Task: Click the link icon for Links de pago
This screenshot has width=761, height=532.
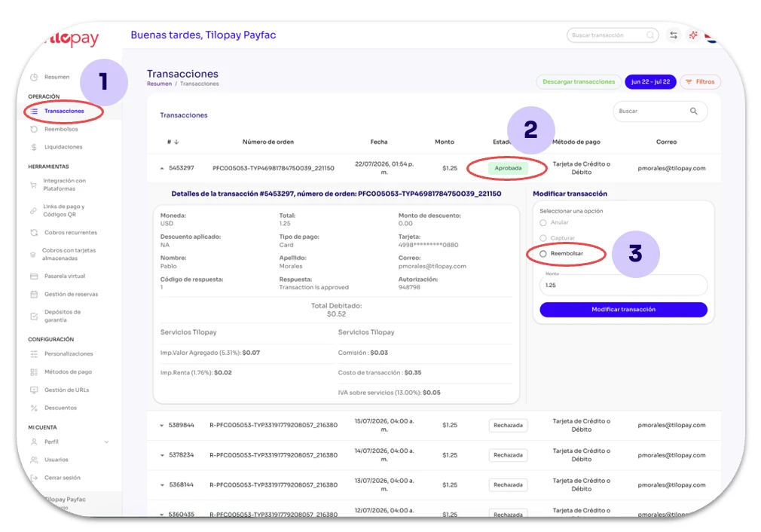Action: [33, 211]
